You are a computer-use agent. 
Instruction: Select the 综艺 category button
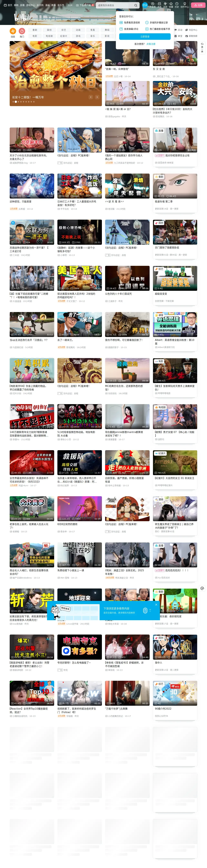coord(64,30)
